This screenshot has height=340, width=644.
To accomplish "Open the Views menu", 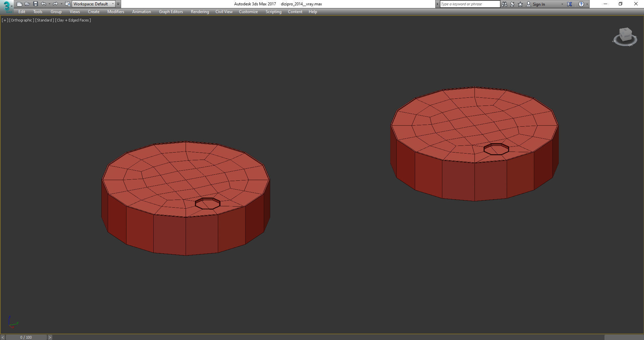I will [x=75, y=12].
